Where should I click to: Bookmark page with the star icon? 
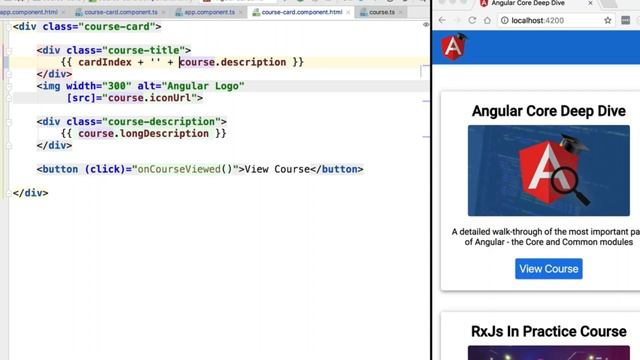pos(608,20)
